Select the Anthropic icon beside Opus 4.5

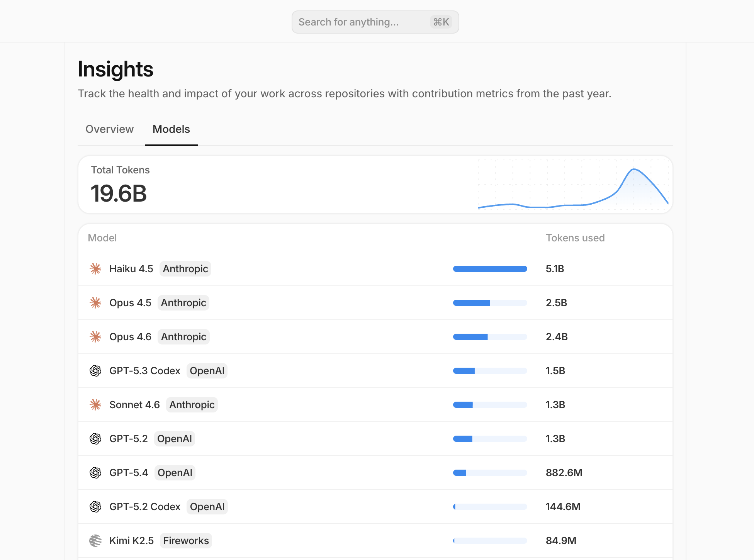(95, 302)
